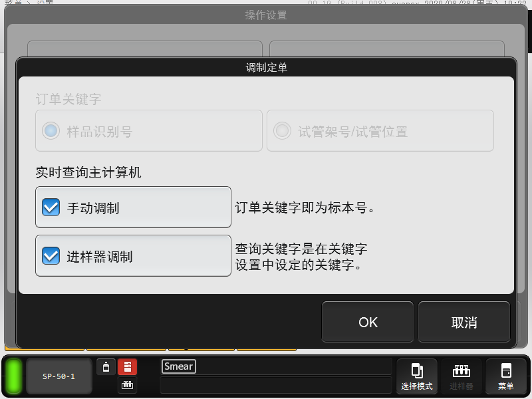Click the Smear label in status bar
The height and width of the screenshot is (399, 532).
[178, 366]
